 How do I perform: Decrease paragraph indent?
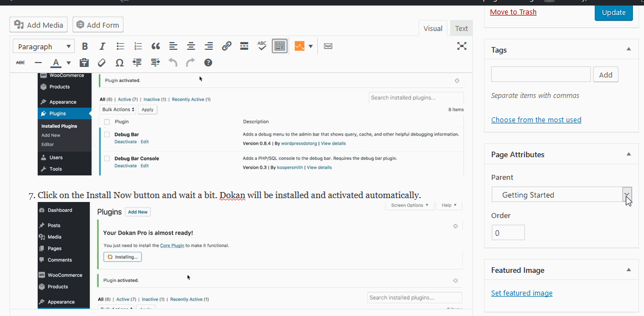tap(137, 63)
